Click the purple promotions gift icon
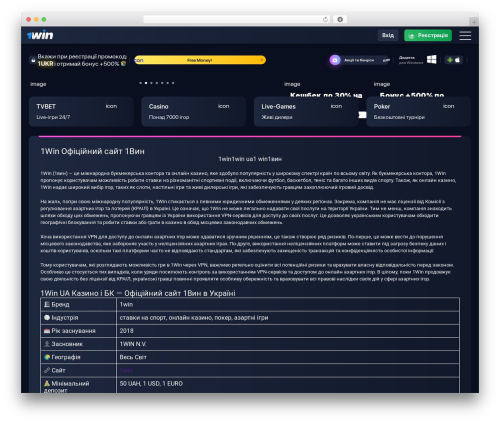Image resolution: width=500 pixels, height=423 pixels. [x=335, y=60]
